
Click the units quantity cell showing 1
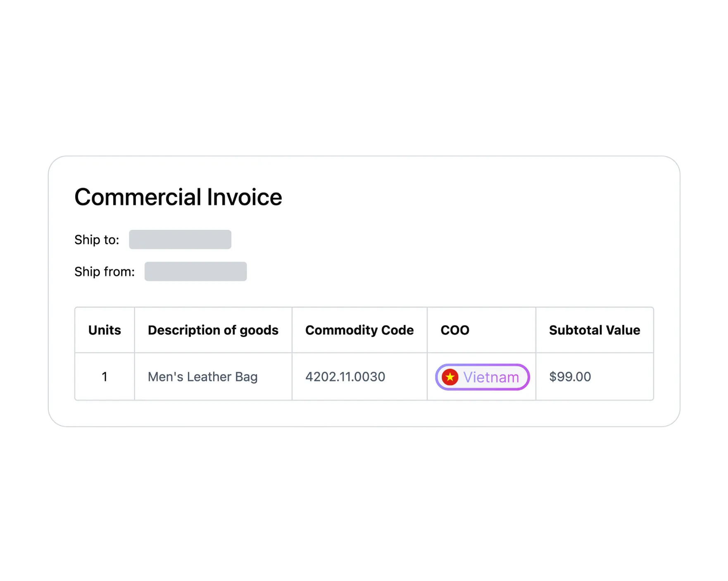click(104, 376)
